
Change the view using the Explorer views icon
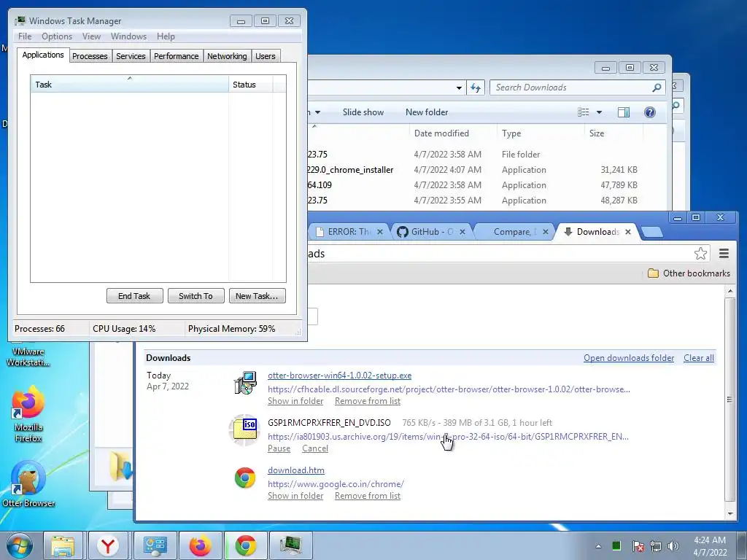583,112
